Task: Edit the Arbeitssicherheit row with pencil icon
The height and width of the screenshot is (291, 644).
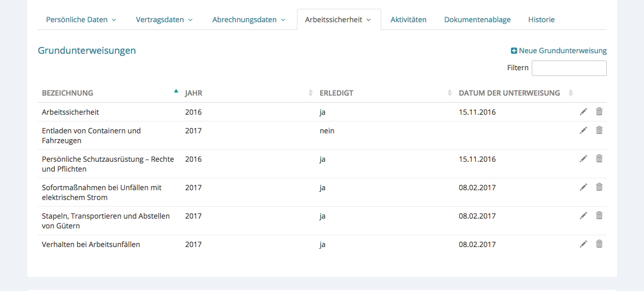Action: (583, 112)
